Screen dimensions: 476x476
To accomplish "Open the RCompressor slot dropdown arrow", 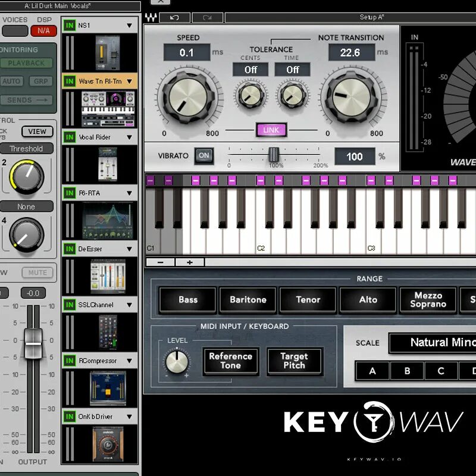I will (x=129, y=361).
